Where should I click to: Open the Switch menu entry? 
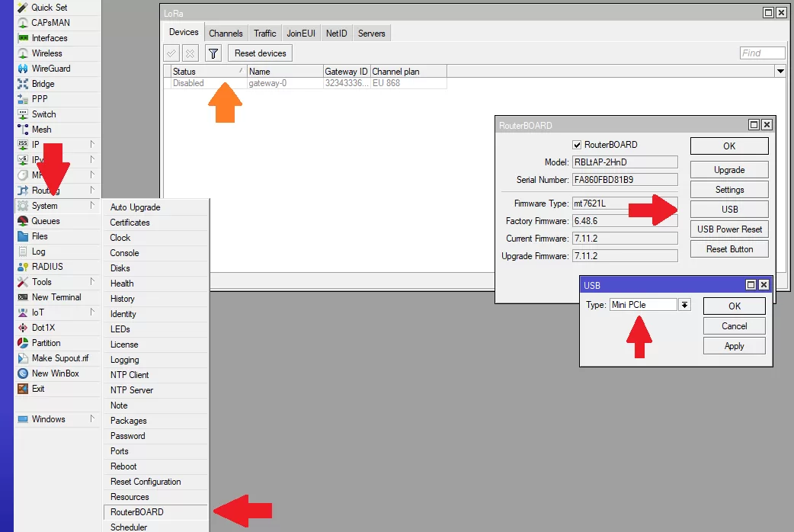pos(57,114)
